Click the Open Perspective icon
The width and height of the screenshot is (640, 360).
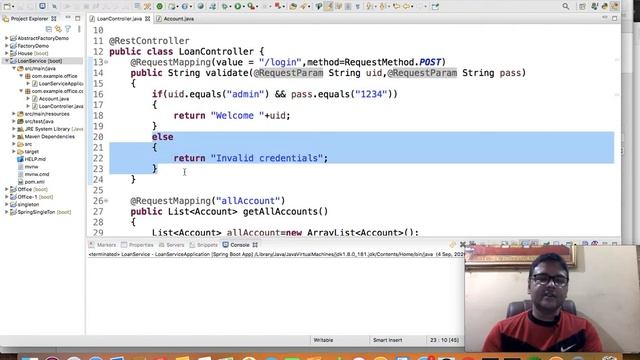[582, 7]
